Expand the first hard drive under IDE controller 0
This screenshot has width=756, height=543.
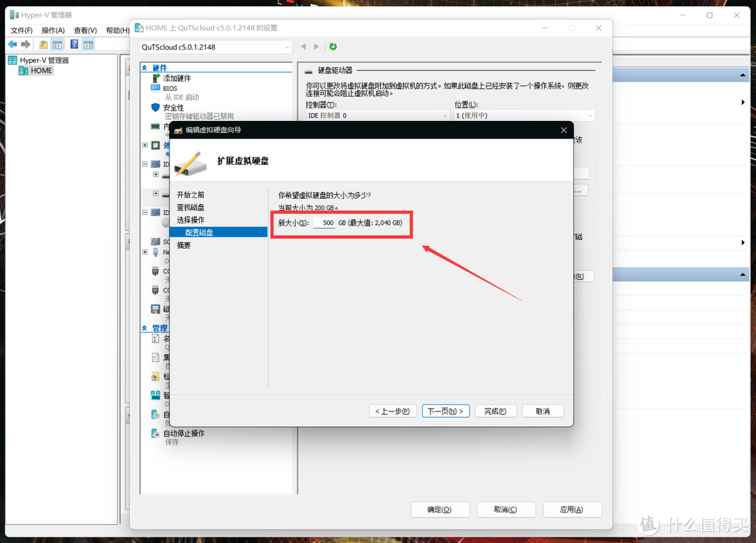(155, 174)
